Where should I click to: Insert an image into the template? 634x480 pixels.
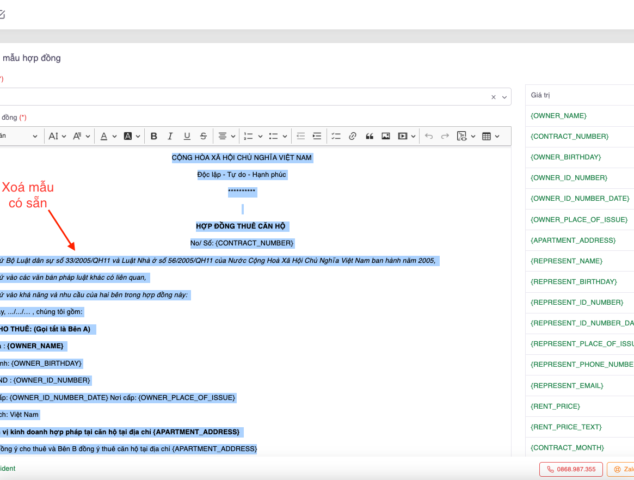pos(386,136)
